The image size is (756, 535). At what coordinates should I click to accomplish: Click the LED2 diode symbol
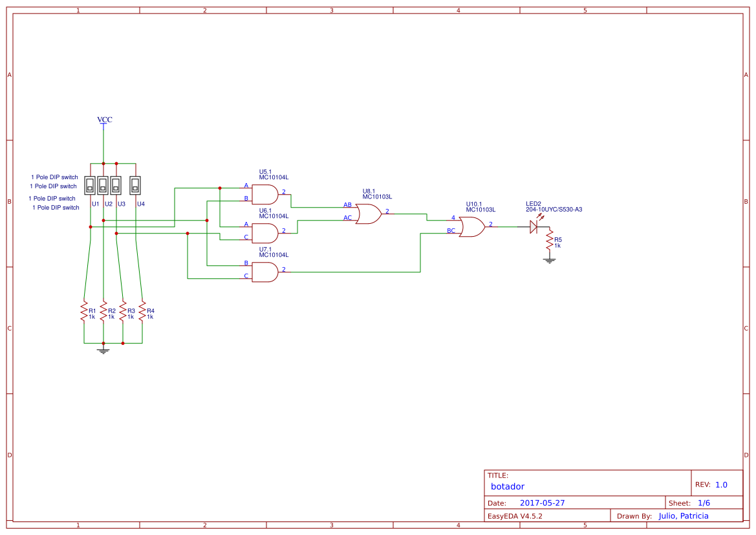533,225
